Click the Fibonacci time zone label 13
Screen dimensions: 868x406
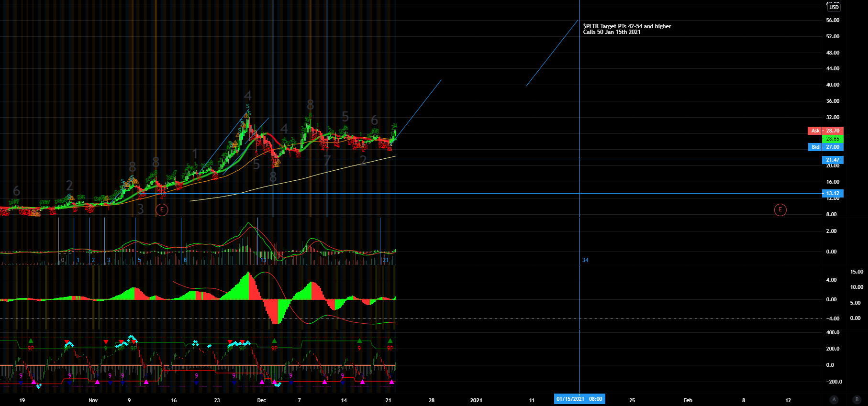(263, 260)
